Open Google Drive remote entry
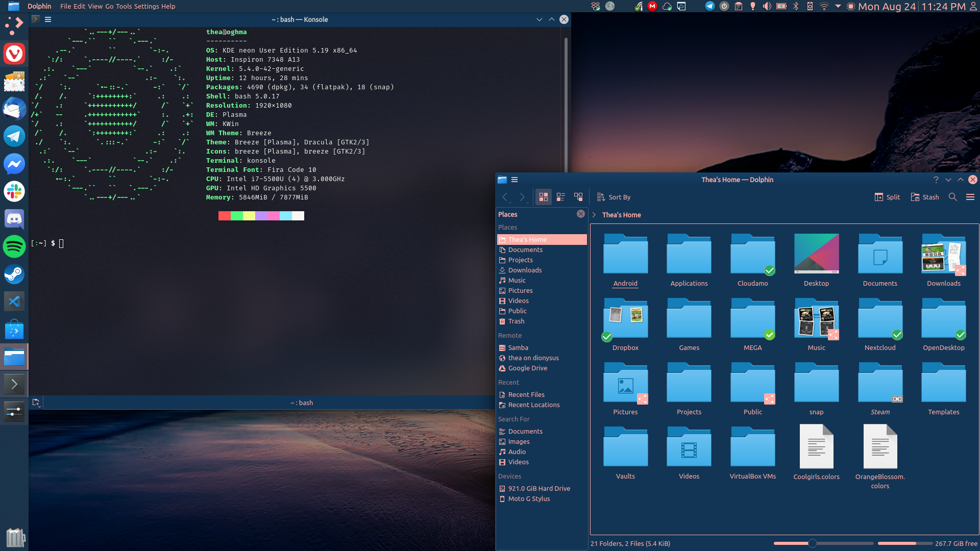Image resolution: width=980 pixels, height=551 pixels. tap(542, 368)
